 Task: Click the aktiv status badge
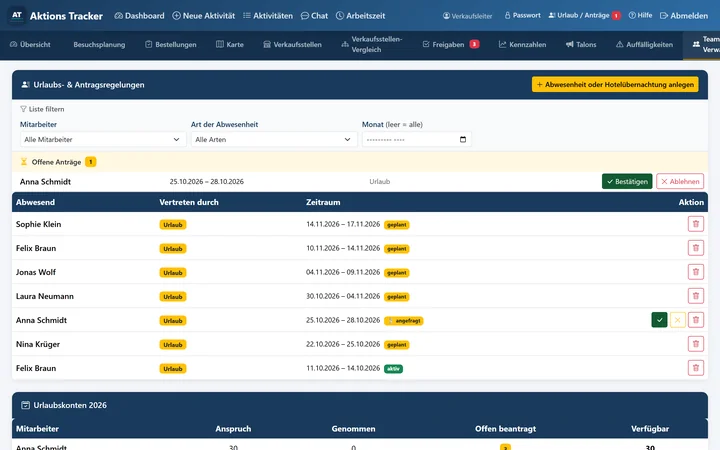[x=394, y=369]
